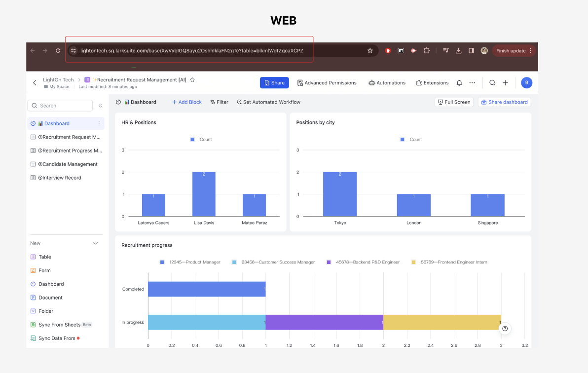Click the notification bell icon

tap(459, 83)
